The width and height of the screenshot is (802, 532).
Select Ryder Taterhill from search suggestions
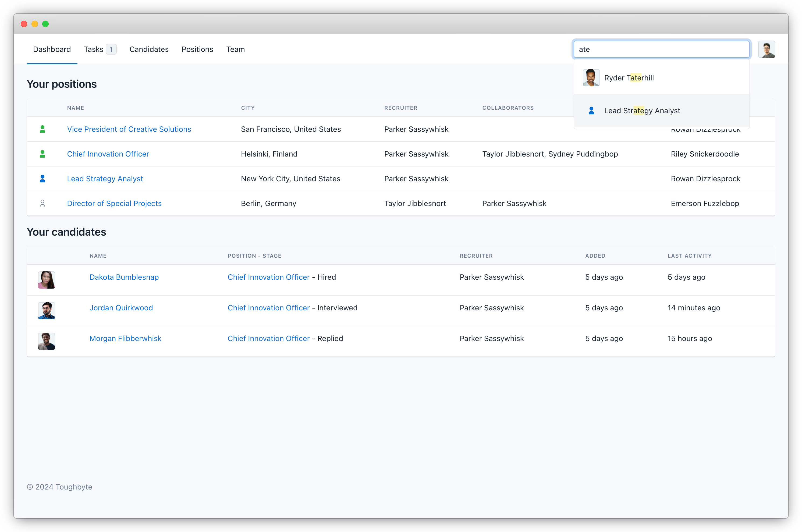[x=629, y=78]
